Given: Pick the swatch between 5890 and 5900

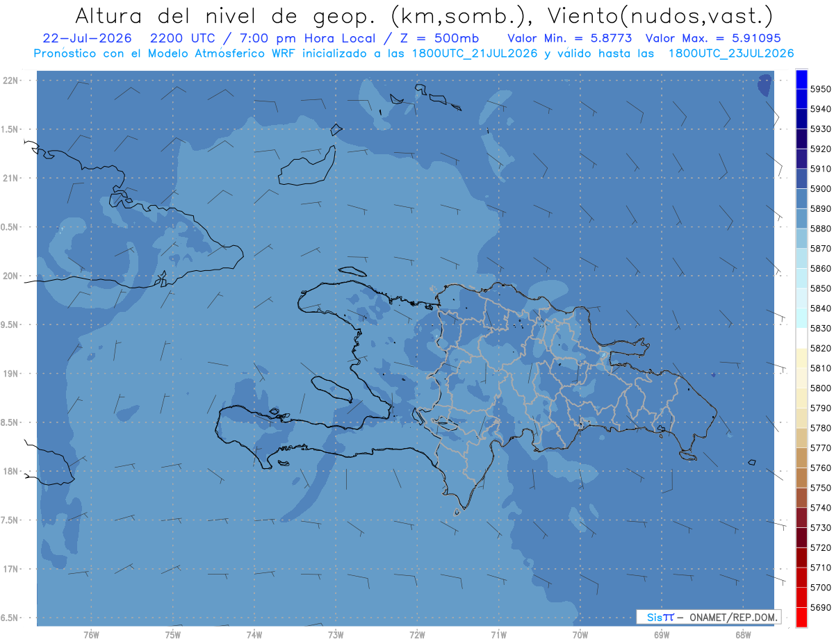Looking at the screenshot, I should (x=801, y=199).
